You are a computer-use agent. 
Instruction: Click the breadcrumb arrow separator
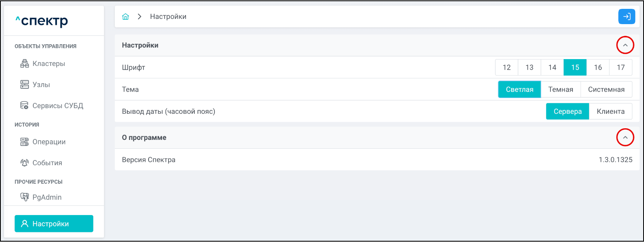tap(139, 16)
